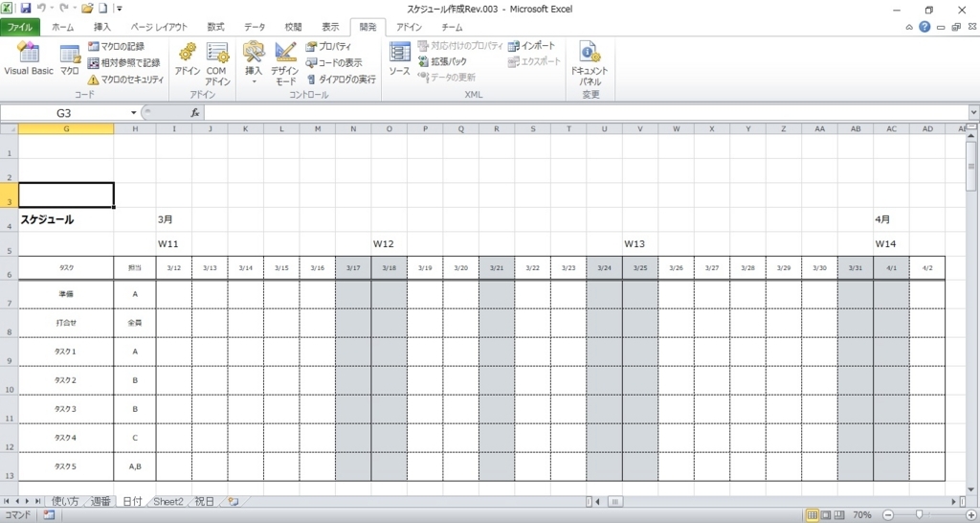Toggle デザインモード design mode
The image size is (980, 523).
285,64
